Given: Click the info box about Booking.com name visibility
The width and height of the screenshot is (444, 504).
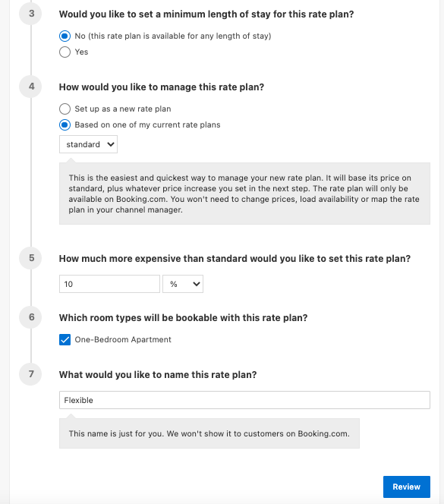Looking at the screenshot, I should point(209,433).
